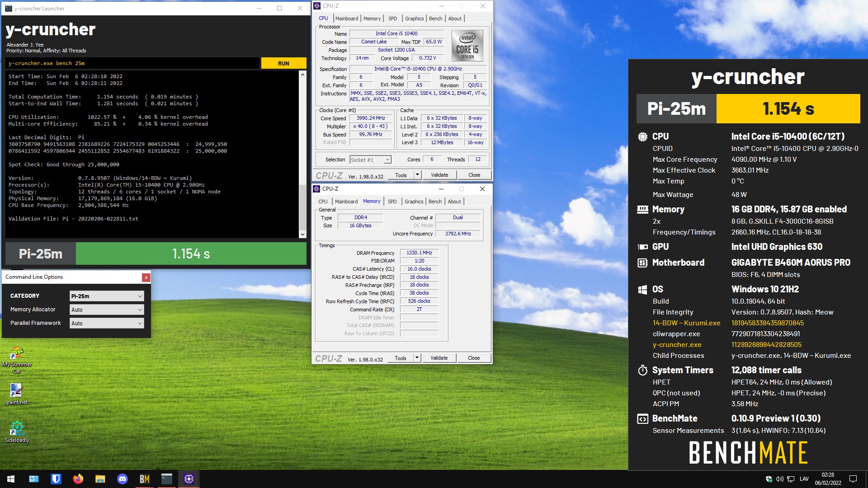868x488 pixels.
Task: Click Close button in lower CPU-Z window
Action: [x=474, y=358]
